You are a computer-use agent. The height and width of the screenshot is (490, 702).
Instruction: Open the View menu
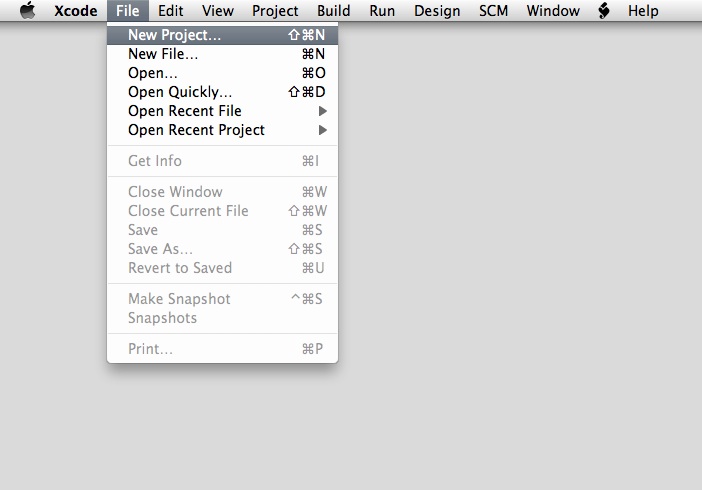point(218,10)
